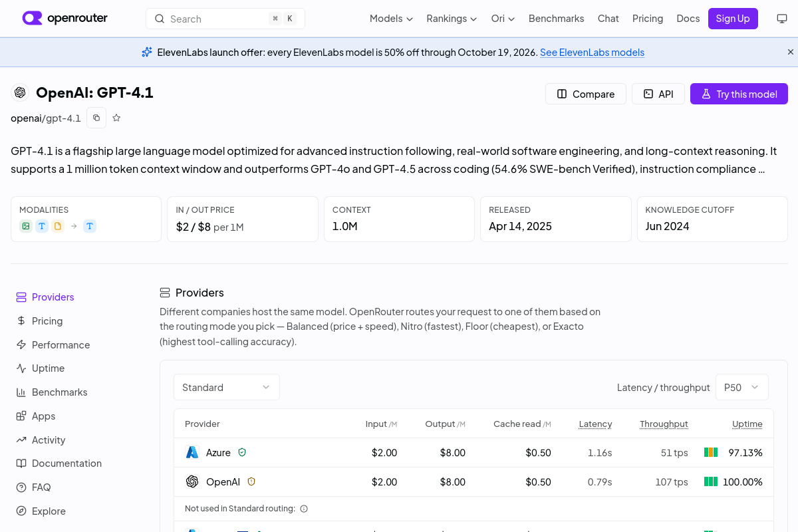
Task: Click the CONTEXT 1.0M card
Action: coord(399,219)
